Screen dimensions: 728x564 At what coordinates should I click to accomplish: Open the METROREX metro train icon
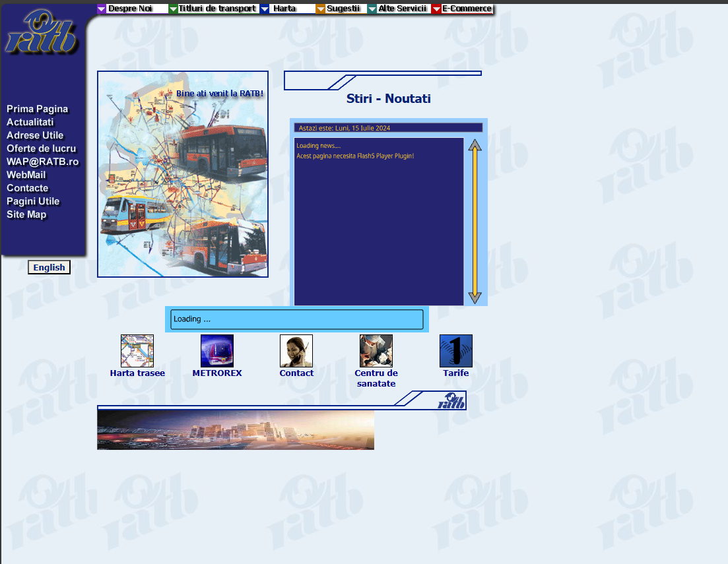click(217, 351)
